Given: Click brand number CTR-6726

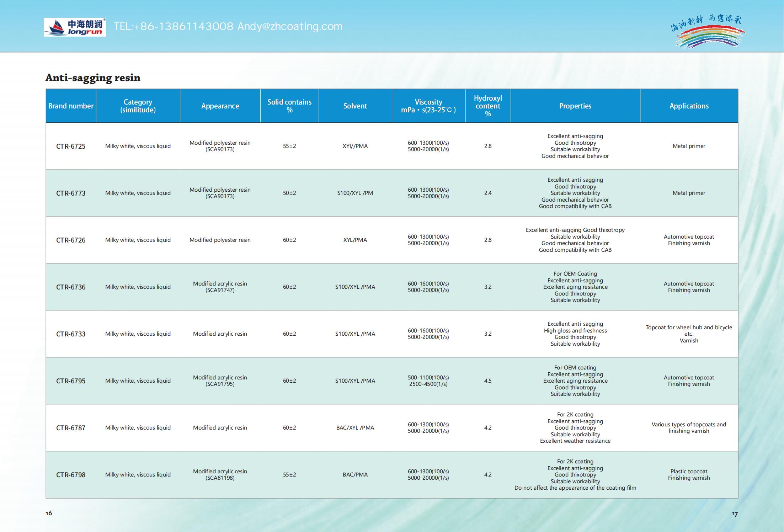Looking at the screenshot, I should tap(71, 240).
